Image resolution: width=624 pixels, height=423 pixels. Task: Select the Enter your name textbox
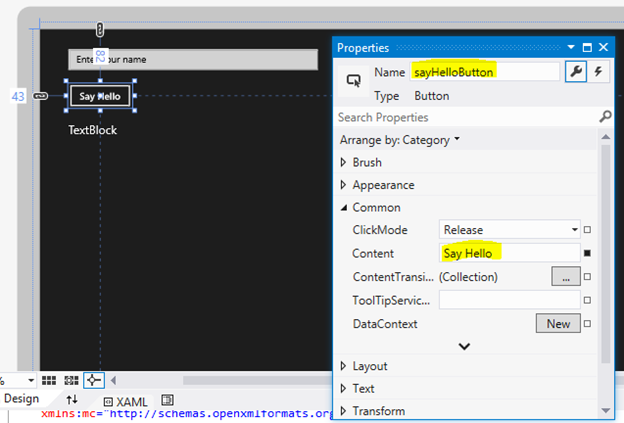193,60
